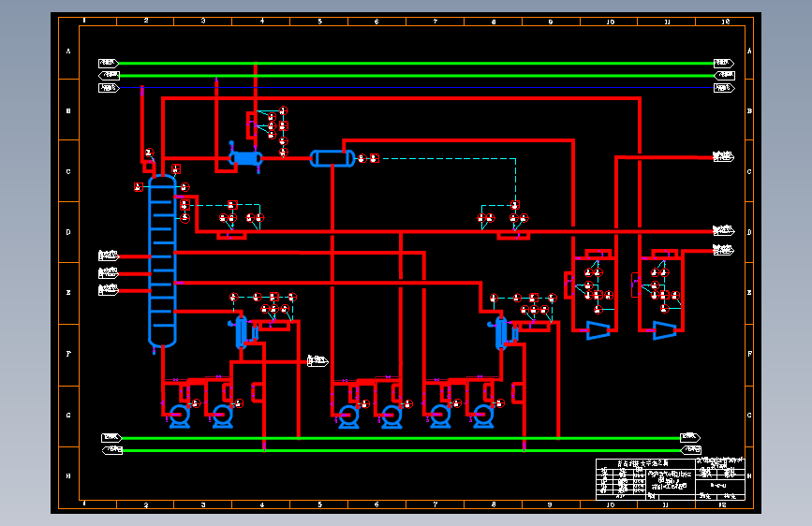The height and width of the screenshot is (526, 812).
Task: Click row letter E on right border
Action: [749, 293]
